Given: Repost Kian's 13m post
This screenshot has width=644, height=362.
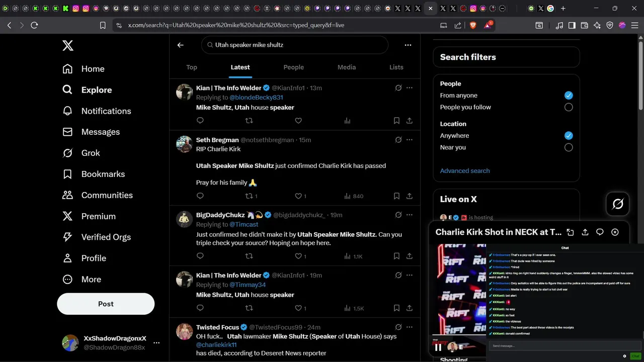Looking at the screenshot, I should coord(249,121).
